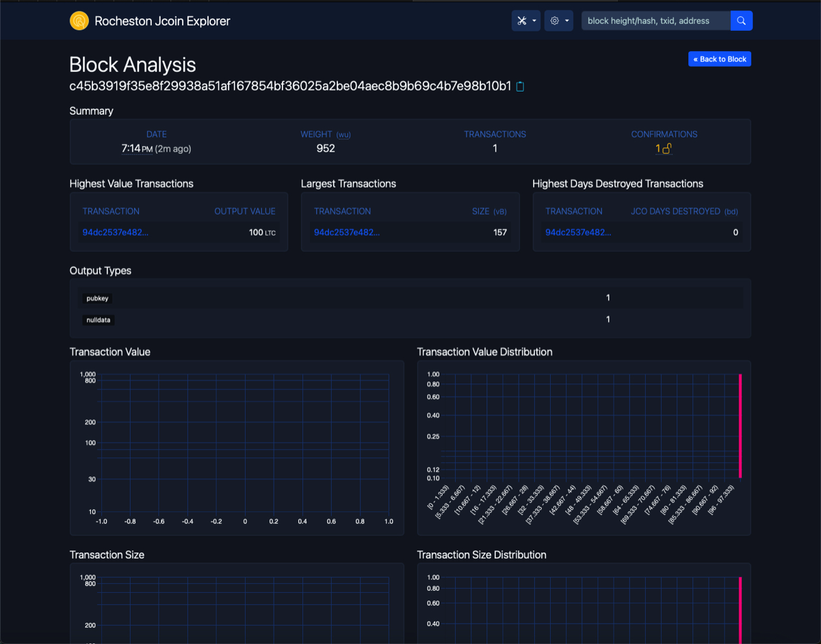Click the nulldata output type badge
This screenshot has width=821, height=644.
[99, 320]
